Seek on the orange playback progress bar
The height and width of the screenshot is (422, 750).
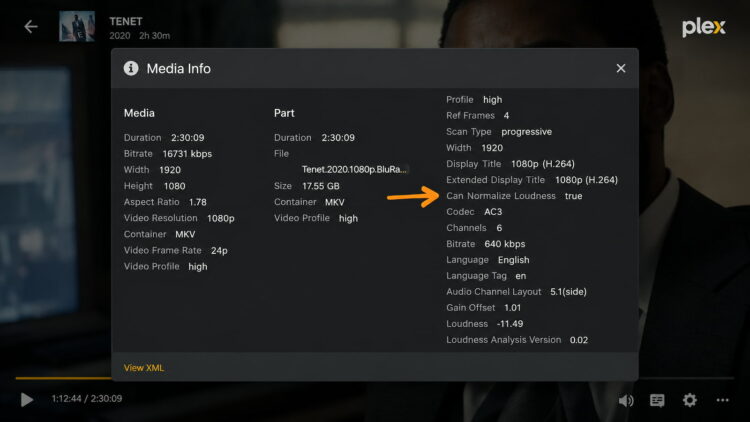click(63, 378)
